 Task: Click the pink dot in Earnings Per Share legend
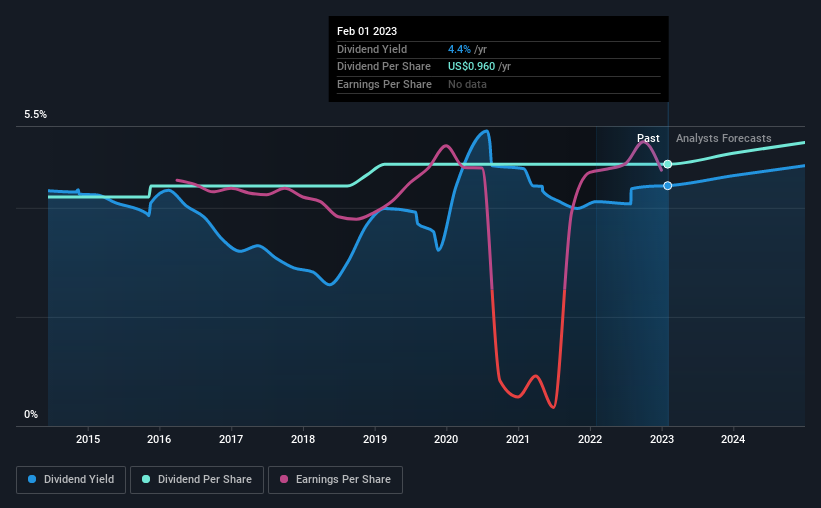pos(284,480)
